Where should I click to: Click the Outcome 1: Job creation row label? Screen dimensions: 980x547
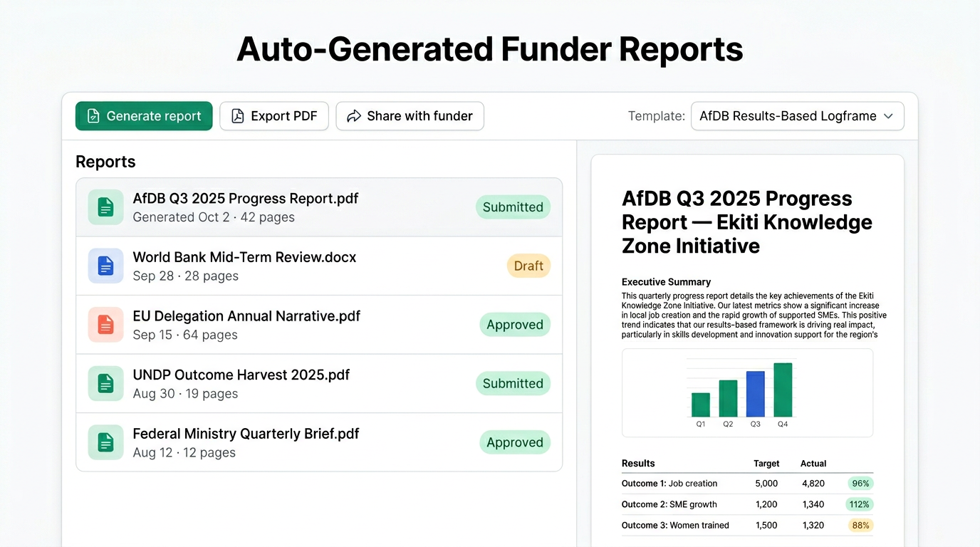669,484
